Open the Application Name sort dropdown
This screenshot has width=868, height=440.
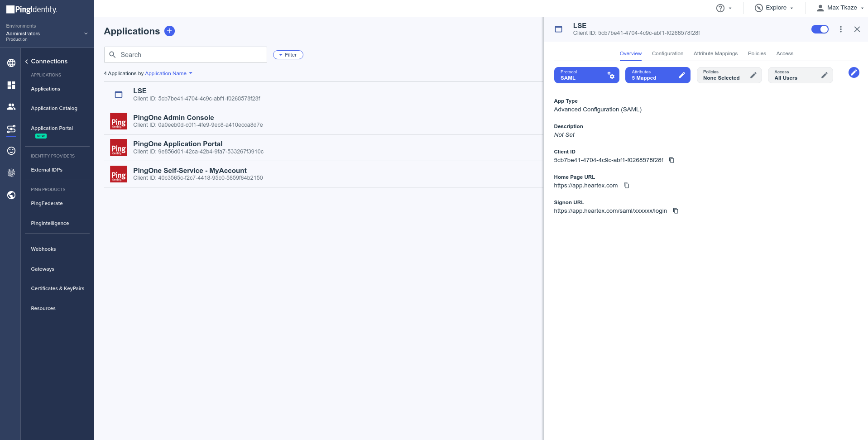(x=168, y=73)
